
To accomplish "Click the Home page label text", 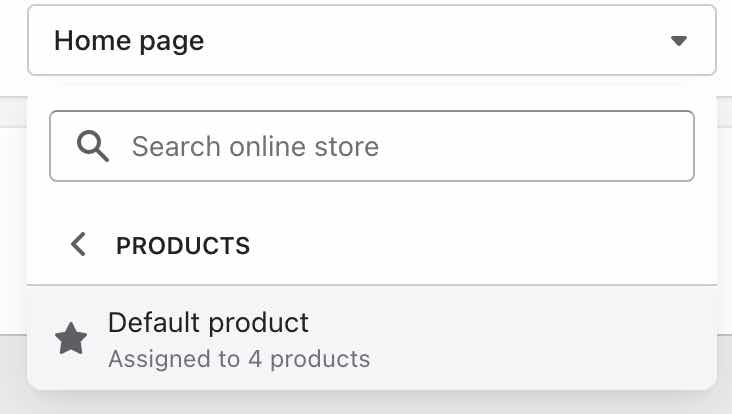I will [x=129, y=41].
